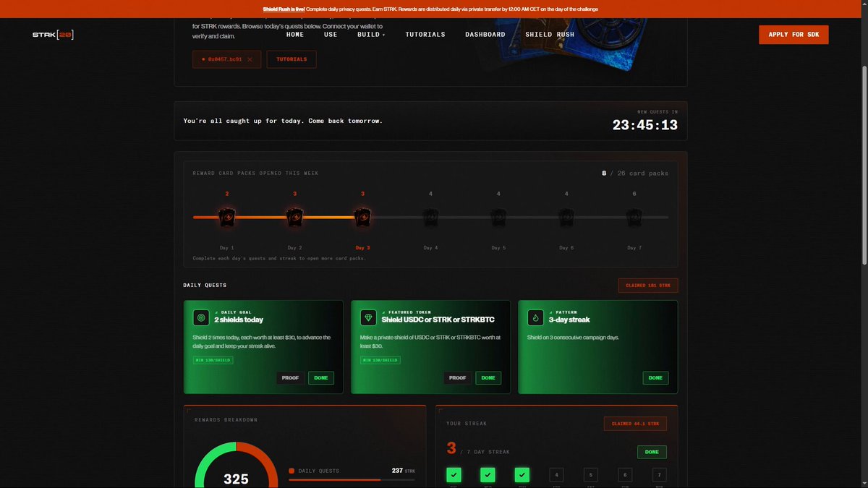Click the Day 5 card pack icon

pos(498,217)
